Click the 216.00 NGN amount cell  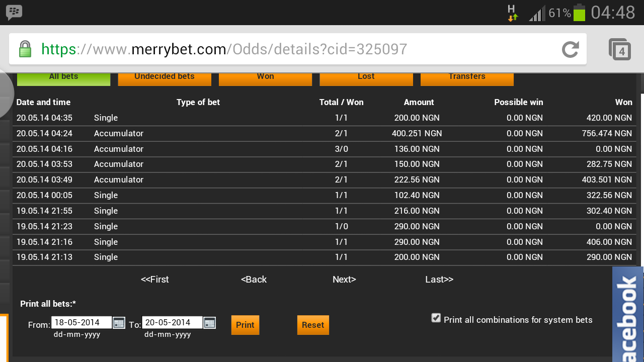417,211
